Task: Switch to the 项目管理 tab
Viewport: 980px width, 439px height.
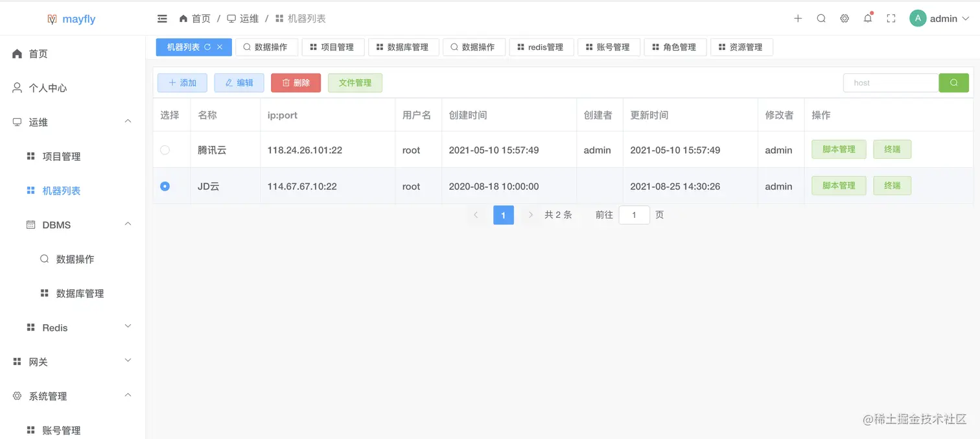Action: pyautogui.click(x=333, y=47)
